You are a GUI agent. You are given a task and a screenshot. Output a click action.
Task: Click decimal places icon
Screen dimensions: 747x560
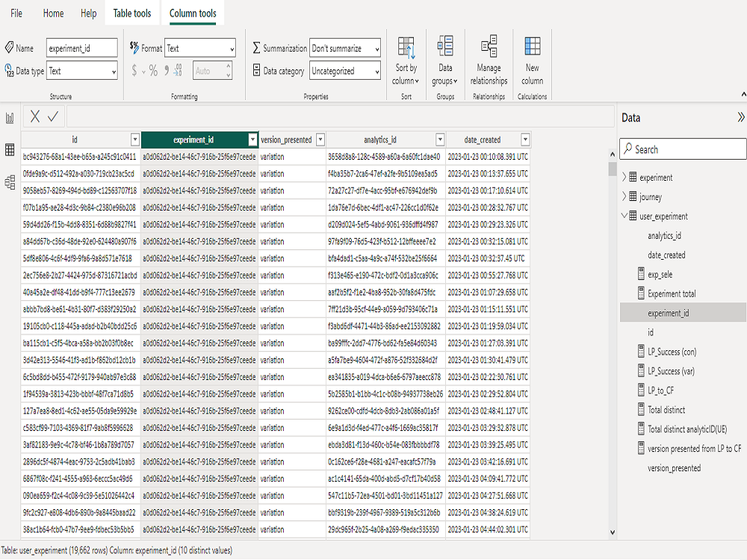pyautogui.click(x=179, y=71)
